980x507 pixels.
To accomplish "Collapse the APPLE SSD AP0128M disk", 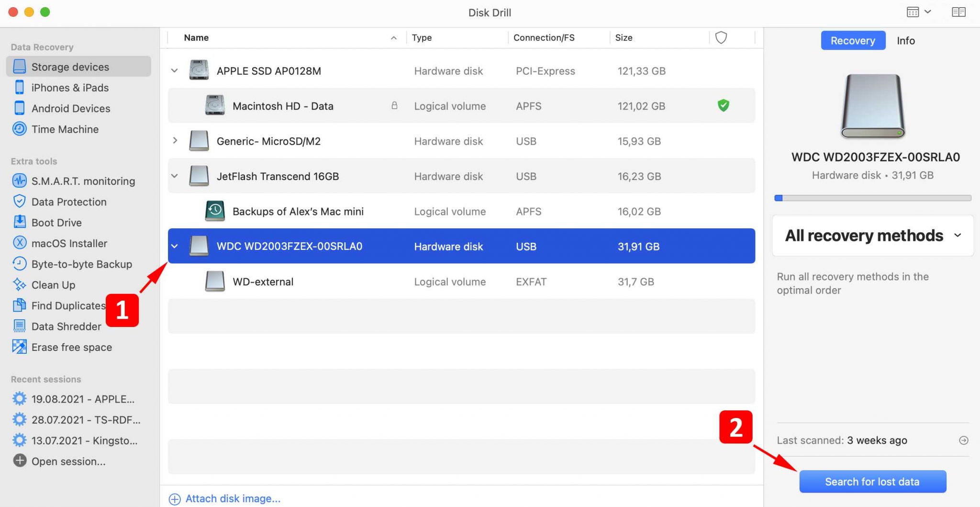I will coord(175,71).
